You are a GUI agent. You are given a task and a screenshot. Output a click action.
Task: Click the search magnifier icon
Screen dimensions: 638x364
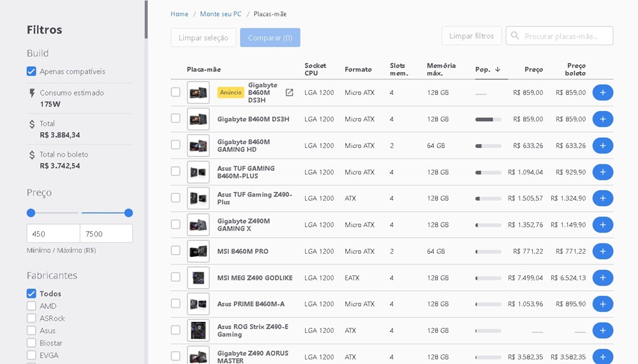click(515, 36)
